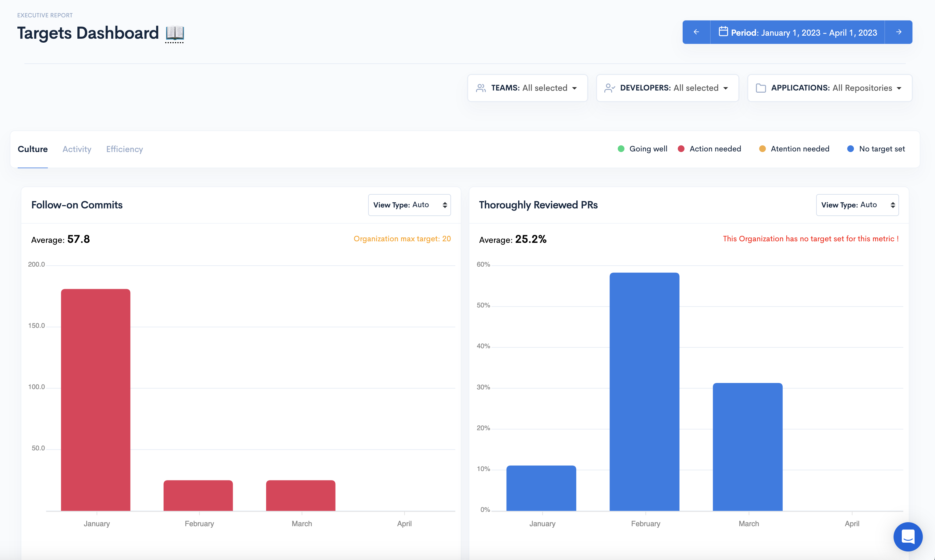Click the developers user-check icon

609,88
